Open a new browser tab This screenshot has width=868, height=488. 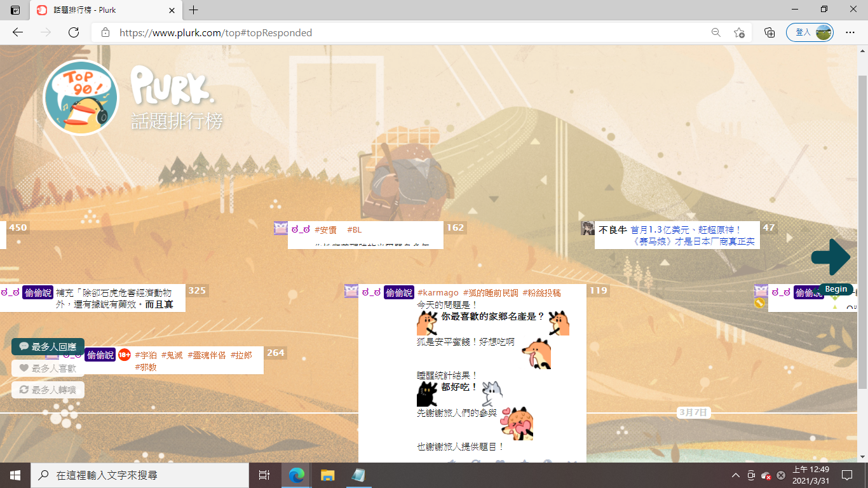194,10
